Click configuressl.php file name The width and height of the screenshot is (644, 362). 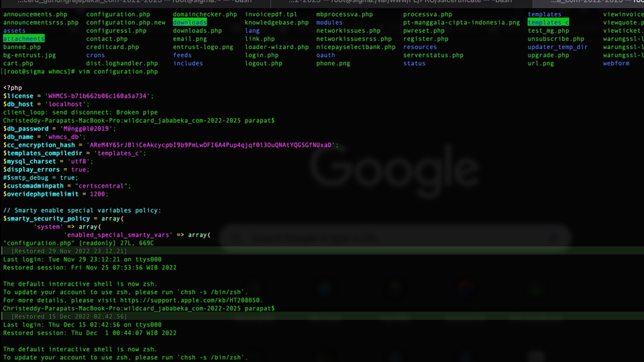tap(116, 31)
